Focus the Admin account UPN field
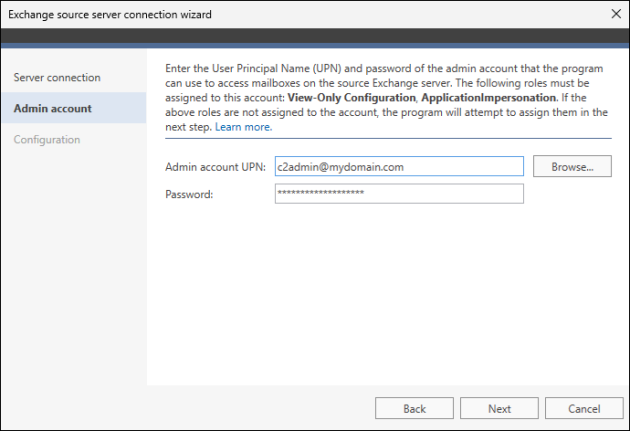Image resolution: width=630 pixels, height=431 pixels. click(x=399, y=166)
